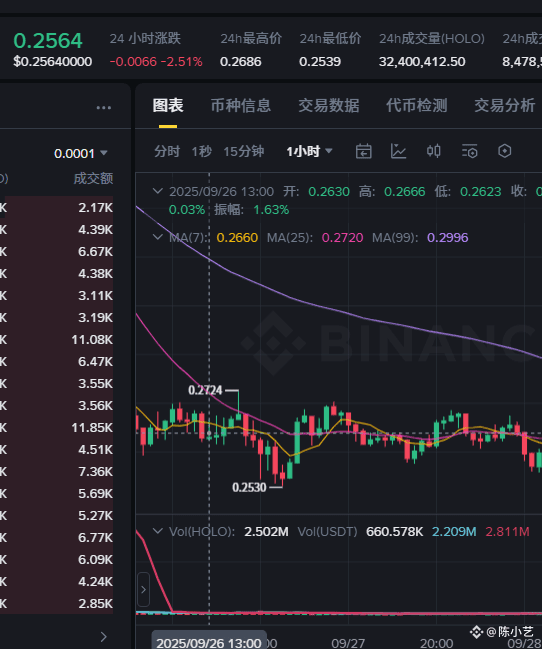542x649 pixels.
Task: Open the 1小时 interval dropdown
Action: (309, 151)
